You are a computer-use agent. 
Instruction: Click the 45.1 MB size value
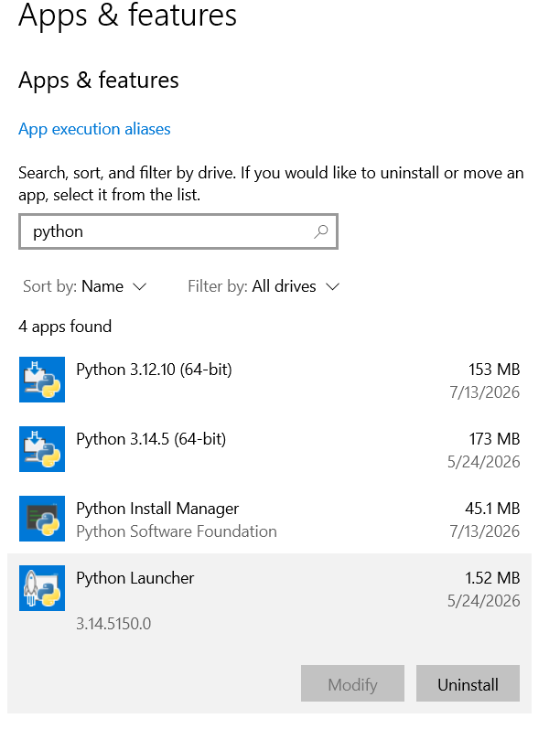pyautogui.click(x=492, y=509)
